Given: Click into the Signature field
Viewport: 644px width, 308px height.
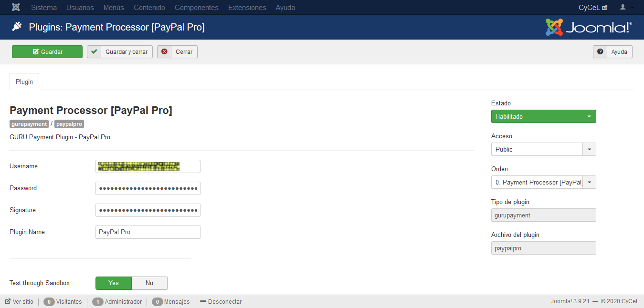Looking at the screenshot, I should click(x=148, y=210).
